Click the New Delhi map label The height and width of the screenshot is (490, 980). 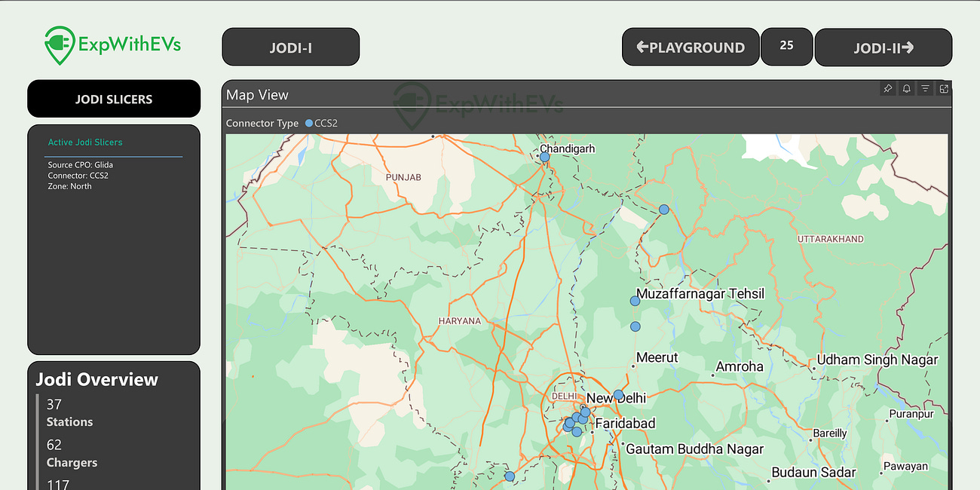click(616, 398)
